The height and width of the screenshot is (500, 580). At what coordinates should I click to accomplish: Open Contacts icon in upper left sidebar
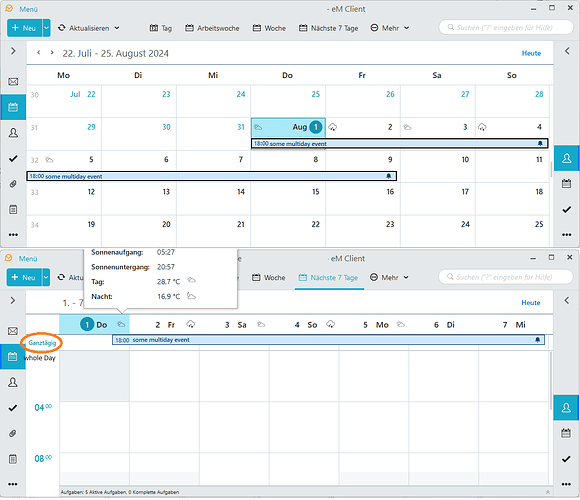point(13,133)
